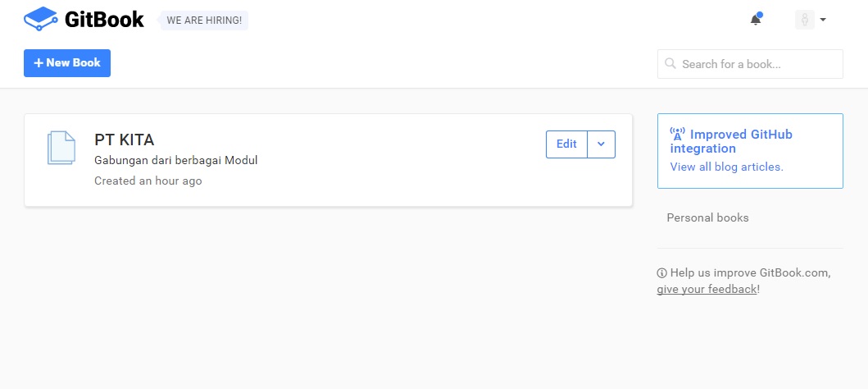The width and height of the screenshot is (868, 389).
Task: Select the Personal books sidebar item
Action: click(707, 217)
